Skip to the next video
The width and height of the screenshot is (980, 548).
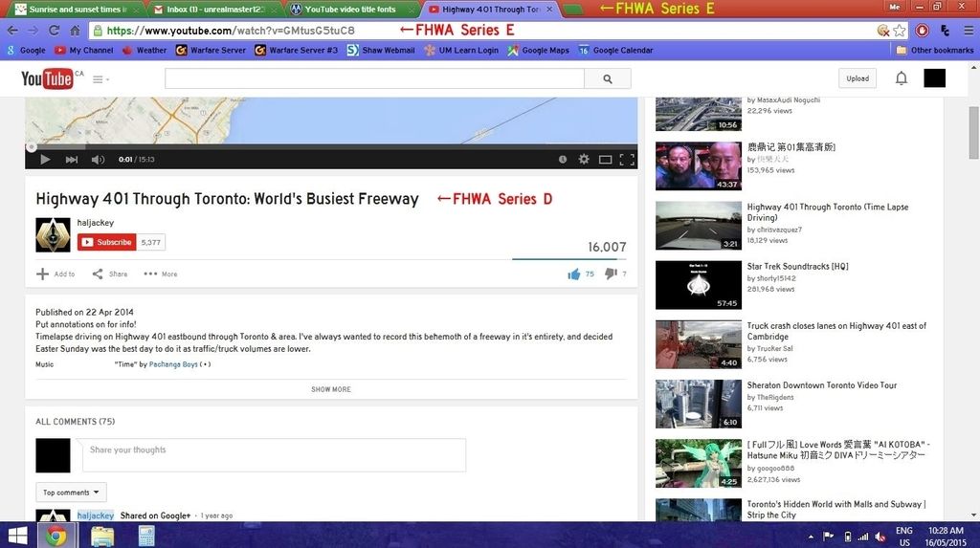[x=71, y=160]
